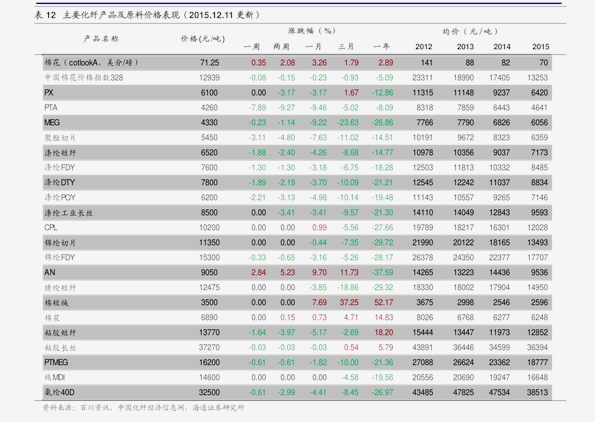Select the MEG row label
The width and height of the screenshot is (595, 422).
coord(52,123)
